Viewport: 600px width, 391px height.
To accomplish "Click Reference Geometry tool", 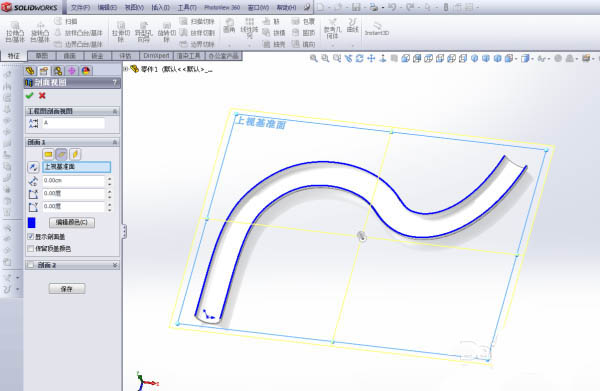I will point(332,28).
